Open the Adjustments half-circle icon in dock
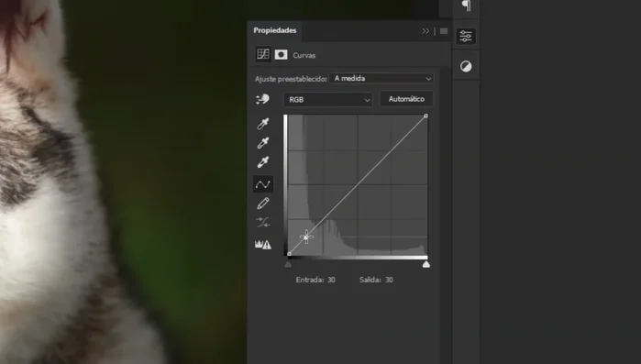The height and width of the screenshot is (364, 641). [x=466, y=66]
